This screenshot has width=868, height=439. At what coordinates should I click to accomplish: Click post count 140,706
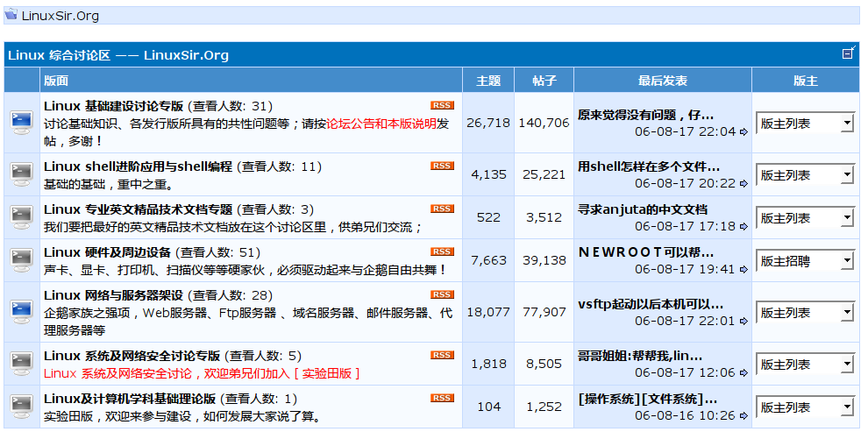pyautogui.click(x=544, y=123)
